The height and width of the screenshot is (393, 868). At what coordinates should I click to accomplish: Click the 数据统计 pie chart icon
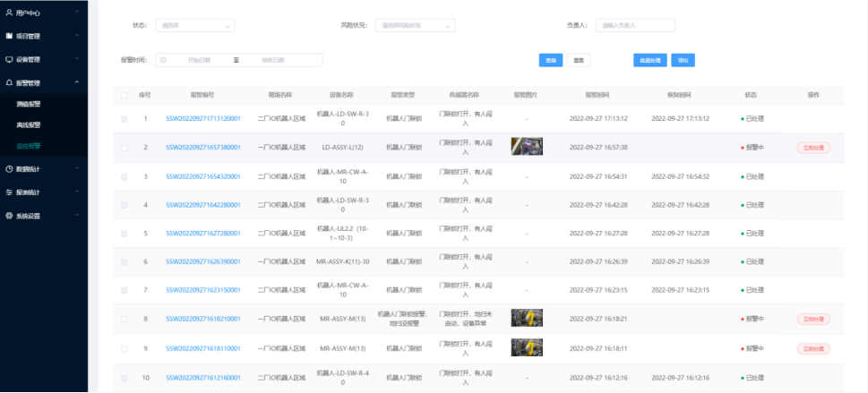pos(9,169)
